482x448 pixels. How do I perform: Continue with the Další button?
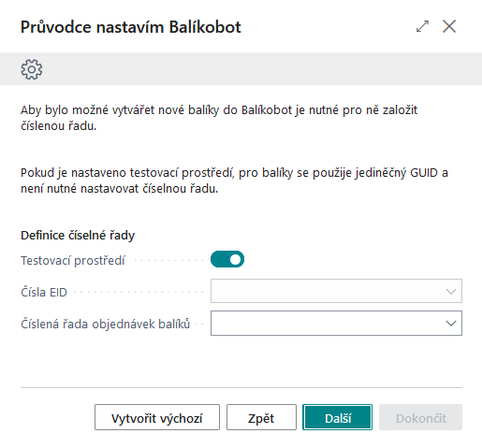tap(337, 417)
